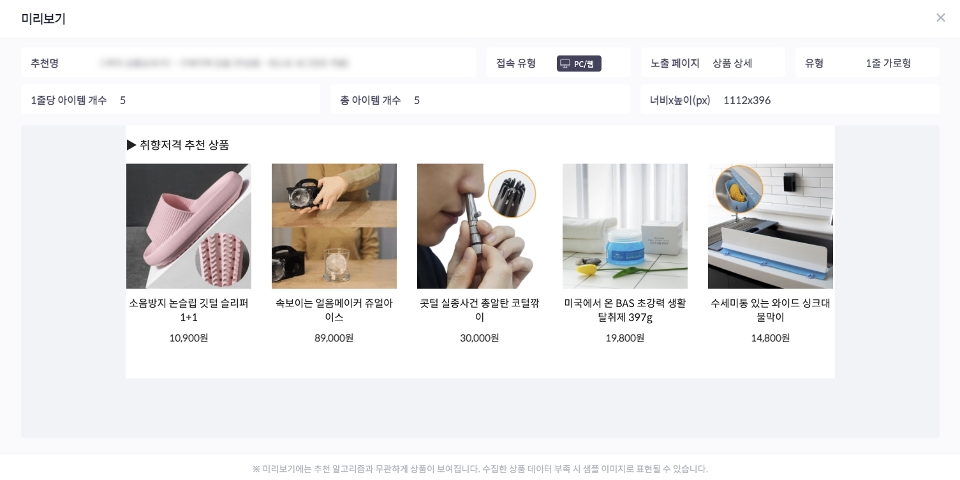
Task: Click the 1112x396 size value field
Action: click(x=747, y=100)
